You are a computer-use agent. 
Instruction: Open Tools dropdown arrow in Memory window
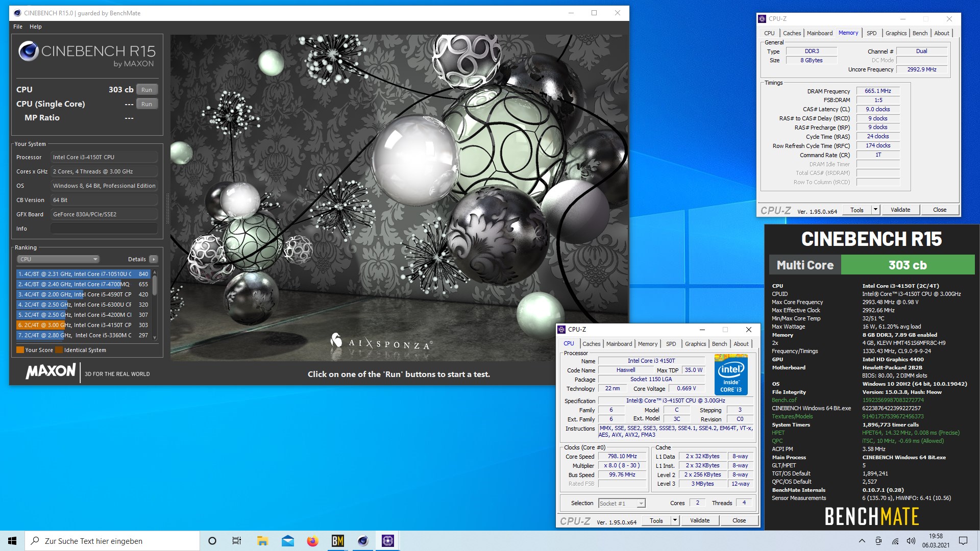(x=875, y=210)
